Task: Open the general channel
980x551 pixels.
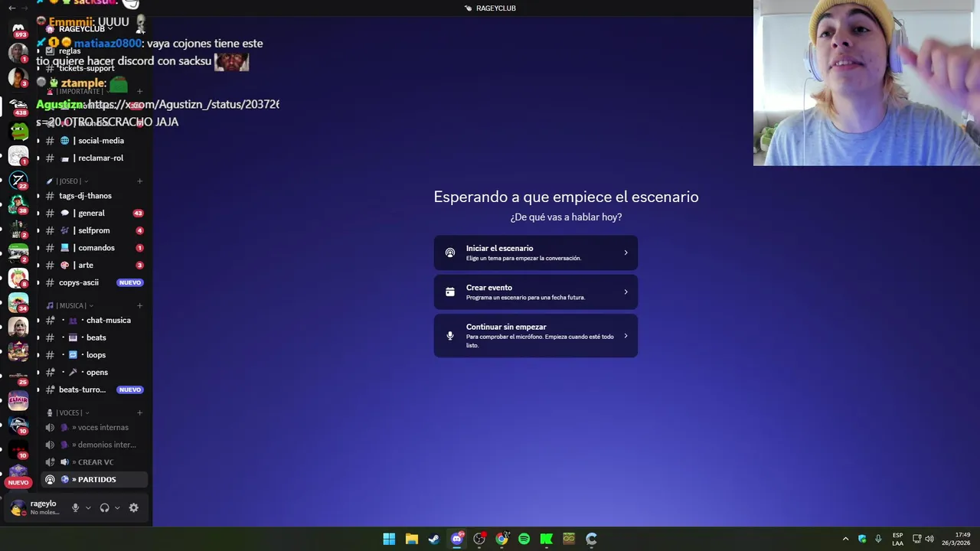Action: coord(94,213)
